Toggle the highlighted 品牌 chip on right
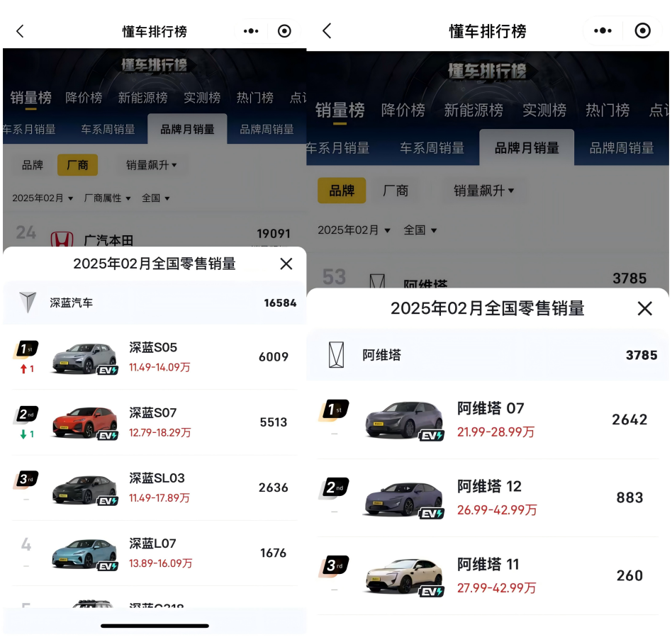672x637 pixels. [342, 191]
